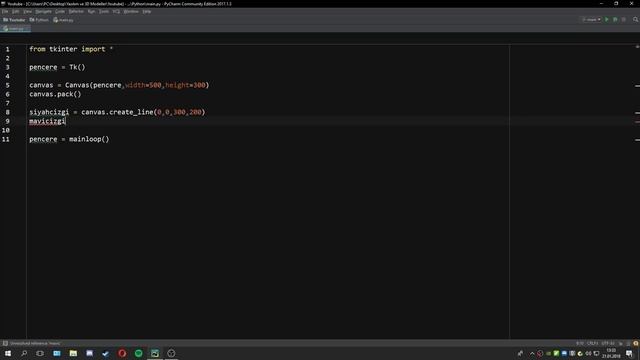Click the grey stop button in toolbar
The height and width of the screenshot is (360, 640).
[x=624, y=20]
